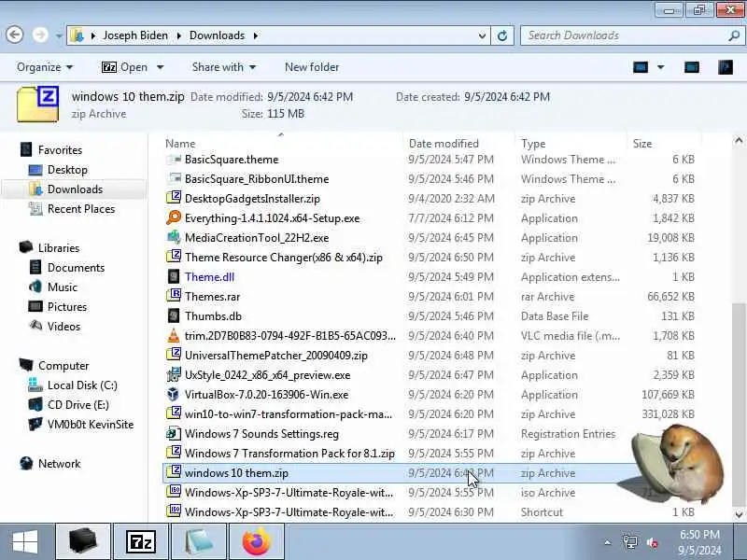
Task: Sort by the Size column header
Action: coord(642,144)
